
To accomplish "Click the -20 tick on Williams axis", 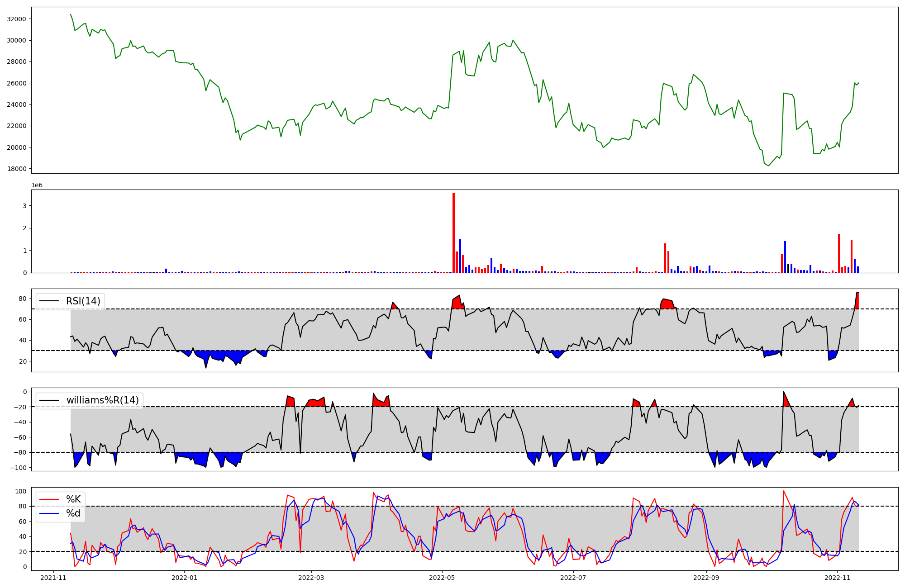I will coord(20,407).
